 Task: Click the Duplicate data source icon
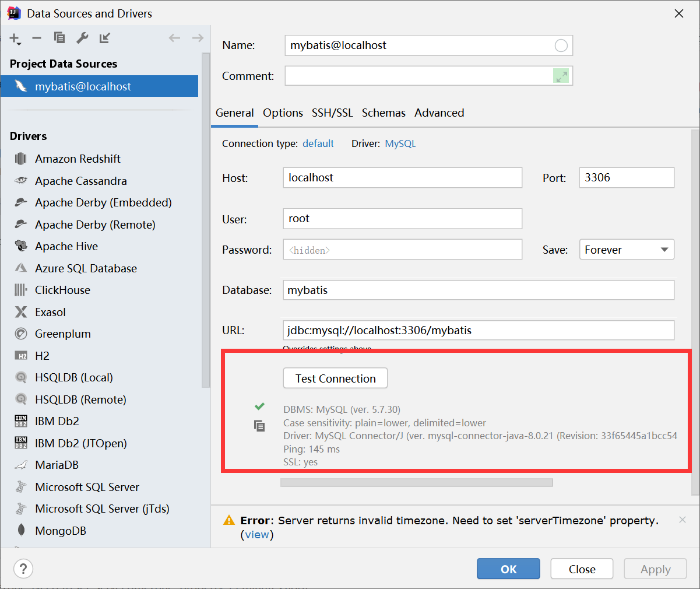pyautogui.click(x=59, y=38)
